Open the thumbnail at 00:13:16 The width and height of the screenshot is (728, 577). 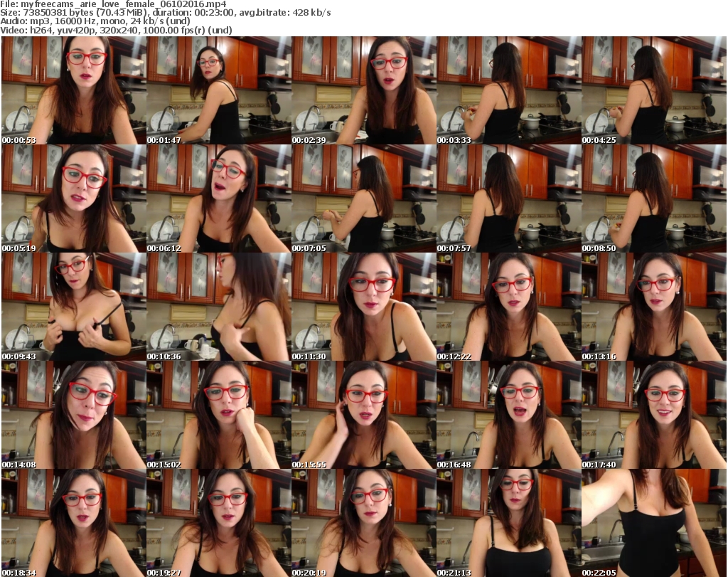pos(654,307)
